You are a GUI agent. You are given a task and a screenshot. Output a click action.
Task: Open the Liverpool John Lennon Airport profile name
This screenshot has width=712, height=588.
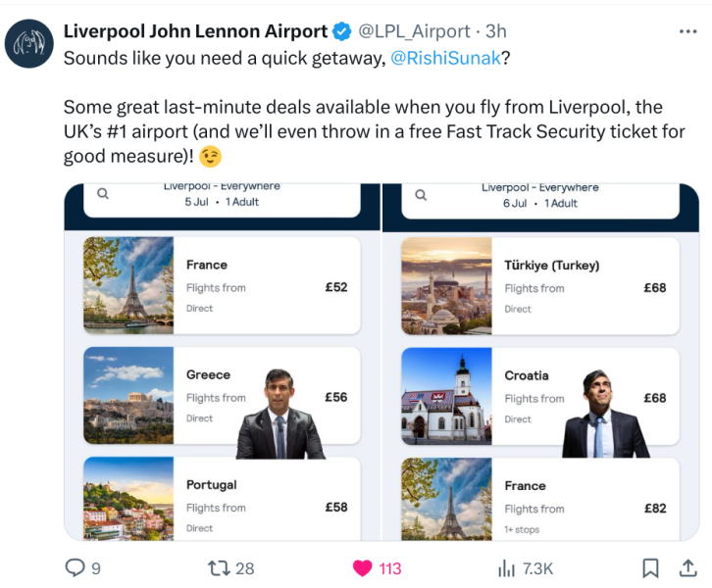click(195, 31)
